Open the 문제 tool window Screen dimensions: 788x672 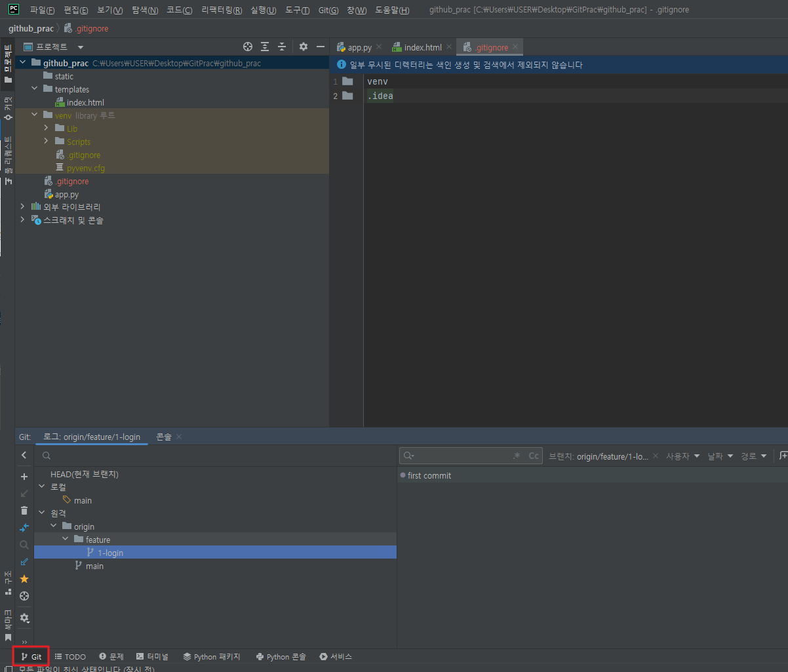point(111,656)
